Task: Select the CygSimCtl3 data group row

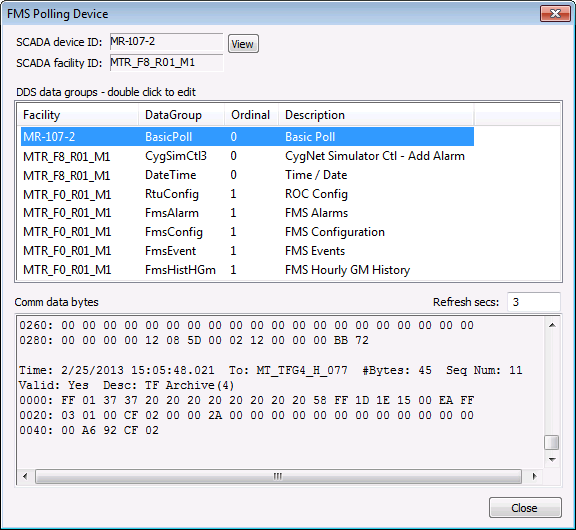Action: [x=247, y=156]
